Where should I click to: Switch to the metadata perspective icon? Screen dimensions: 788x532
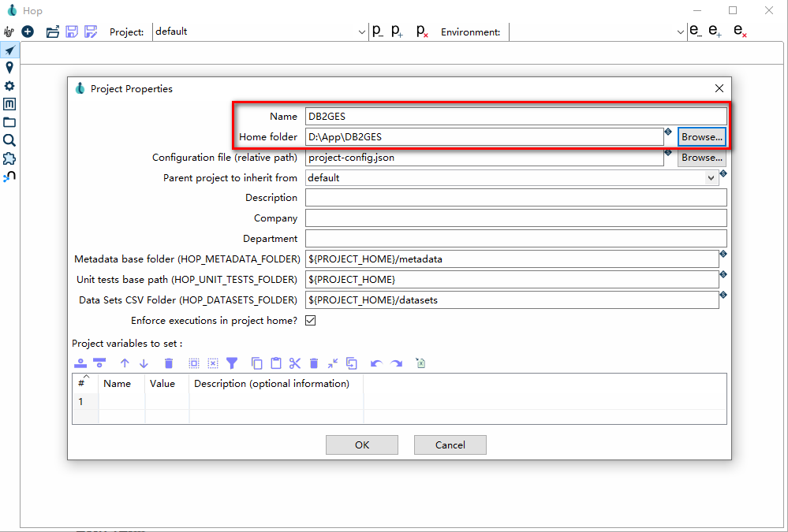[x=9, y=104]
